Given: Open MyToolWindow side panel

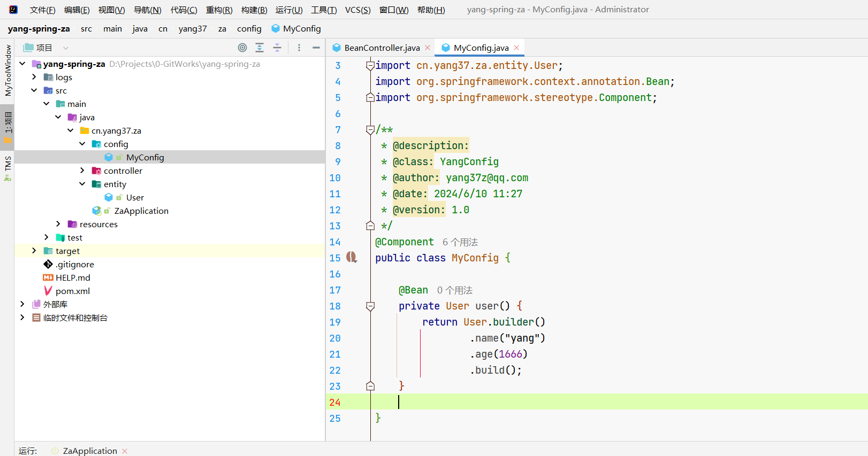Looking at the screenshot, I should click(7, 70).
